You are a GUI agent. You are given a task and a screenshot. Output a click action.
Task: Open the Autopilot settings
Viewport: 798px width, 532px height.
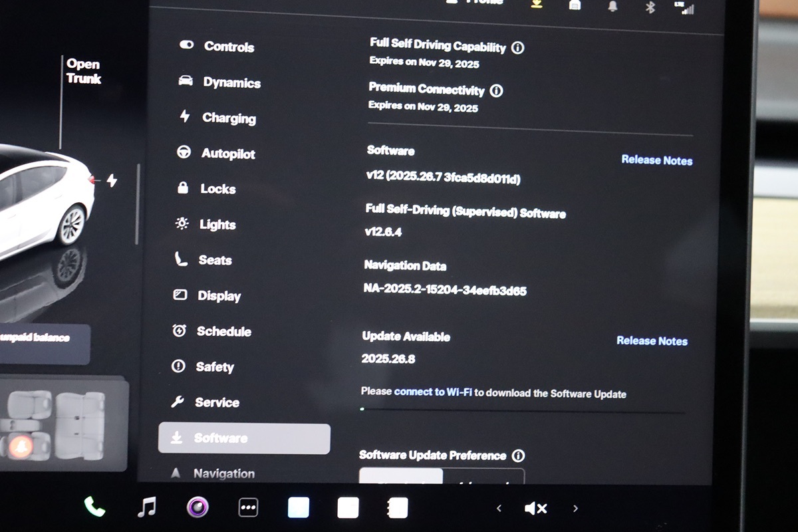pos(216,154)
